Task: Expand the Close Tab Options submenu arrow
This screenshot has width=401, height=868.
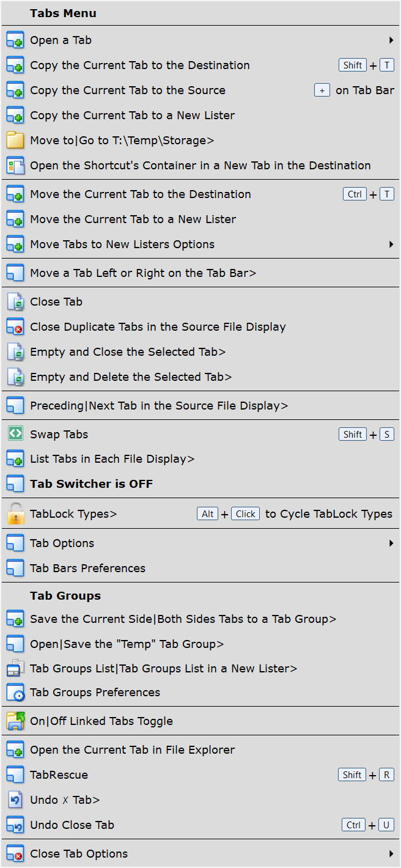Action: (x=391, y=854)
